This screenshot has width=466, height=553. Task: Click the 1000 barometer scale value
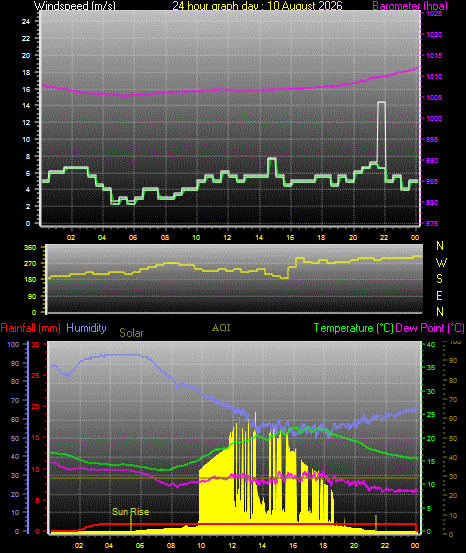(434, 118)
